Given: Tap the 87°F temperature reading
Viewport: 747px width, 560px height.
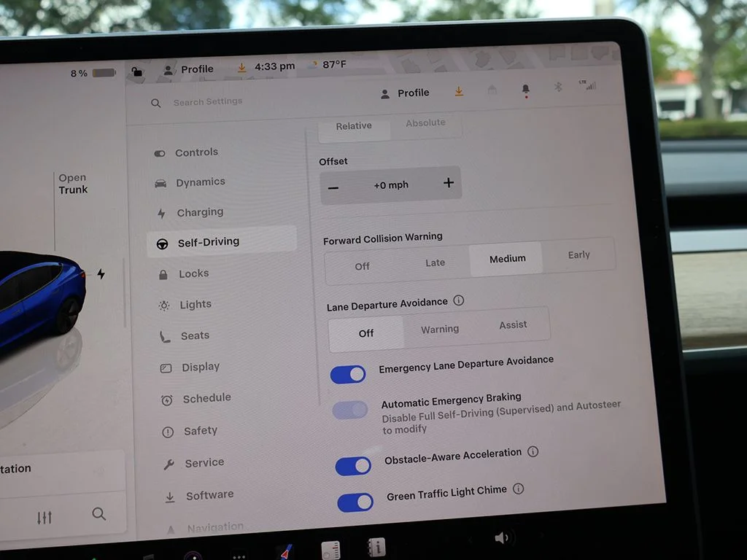Looking at the screenshot, I should point(334,64).
